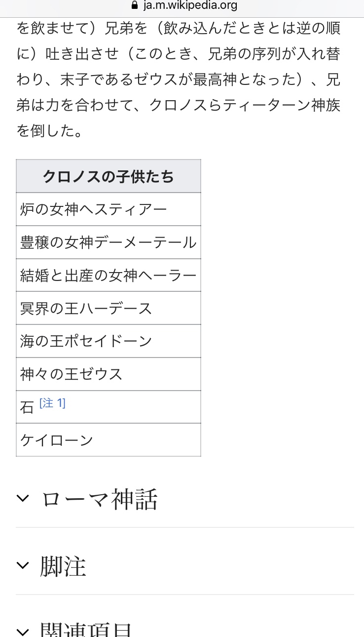This screenshot has height=637, width=364.
Task: Open the [注 1] footnote link
Action: pos(52,403)
